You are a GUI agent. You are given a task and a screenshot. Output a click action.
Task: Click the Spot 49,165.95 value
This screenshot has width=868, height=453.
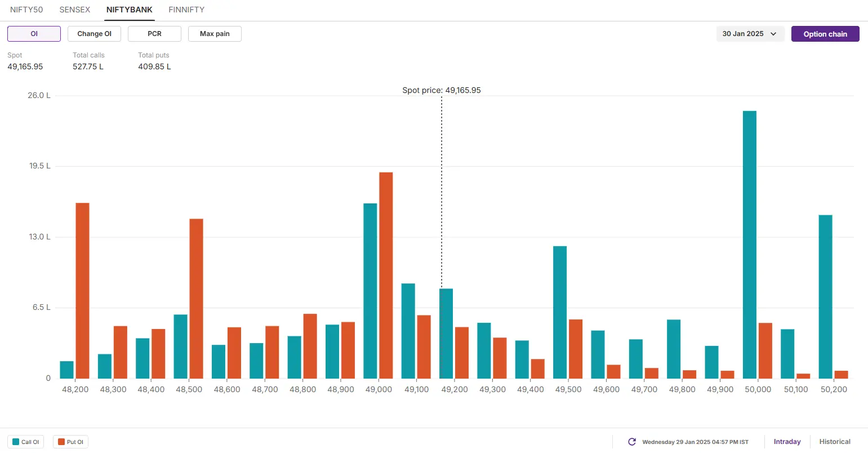(25, 66)
